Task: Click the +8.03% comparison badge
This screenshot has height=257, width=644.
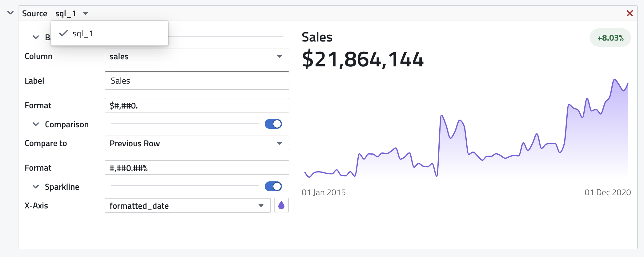Action: 610,38
